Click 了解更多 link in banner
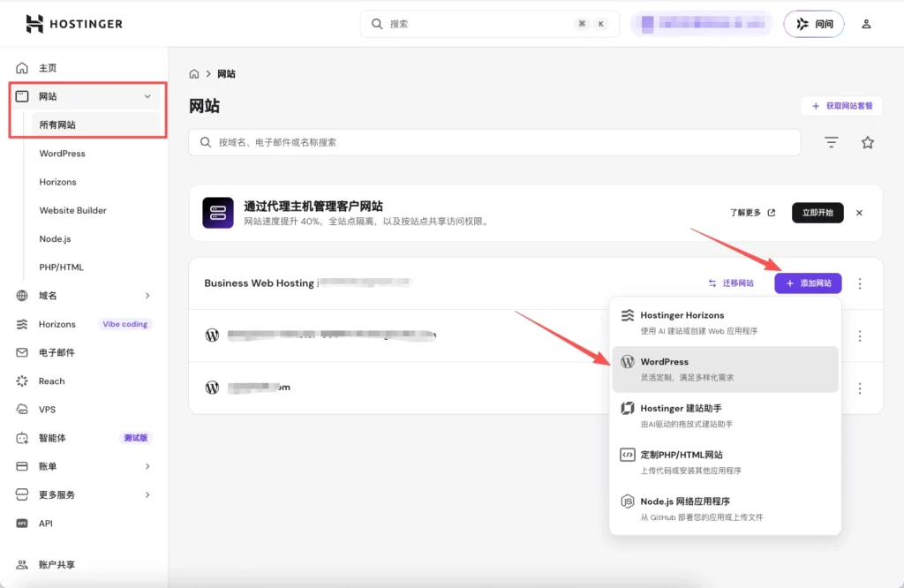 pyautogui.click(x=752, y=213)
